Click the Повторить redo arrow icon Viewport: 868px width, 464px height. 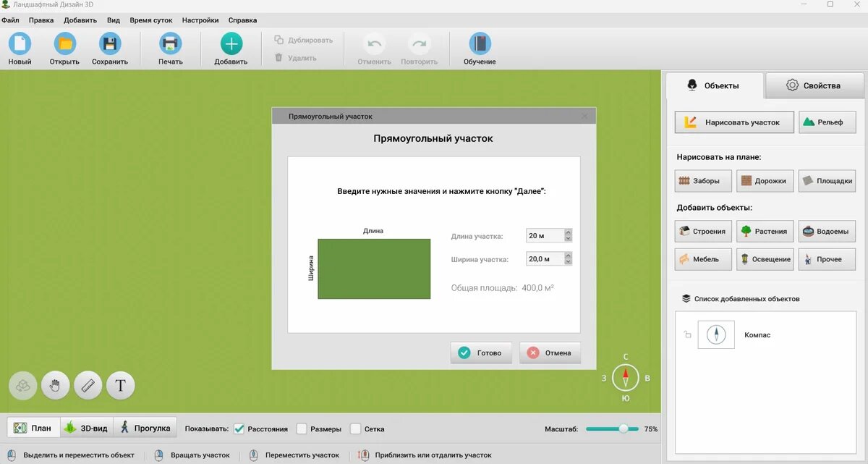420,44
